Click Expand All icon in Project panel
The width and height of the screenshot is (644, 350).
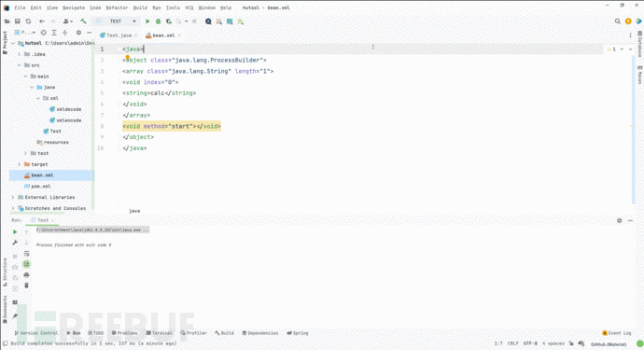[x=54, y=33]
